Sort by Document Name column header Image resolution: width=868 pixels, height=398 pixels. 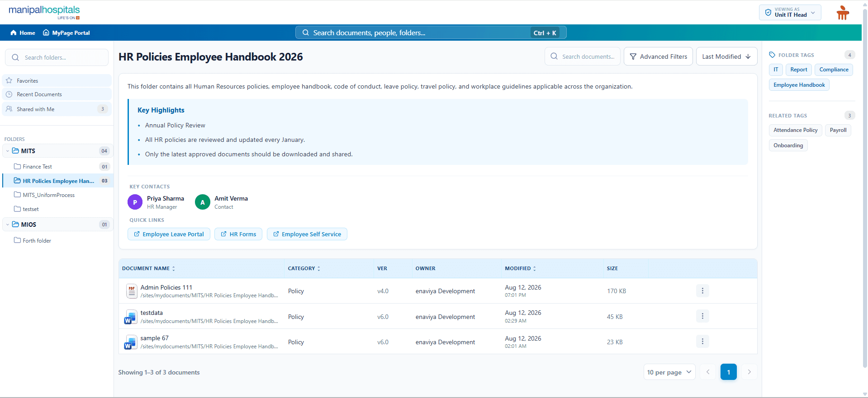148,268
